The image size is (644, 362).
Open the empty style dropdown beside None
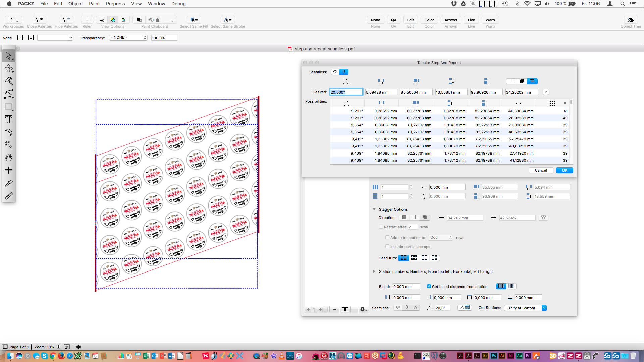click(55, 38)
